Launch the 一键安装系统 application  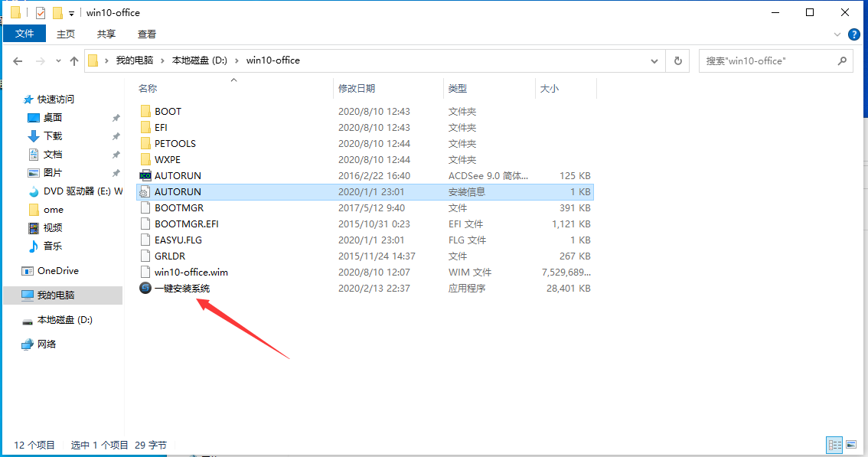coord(184,288)
